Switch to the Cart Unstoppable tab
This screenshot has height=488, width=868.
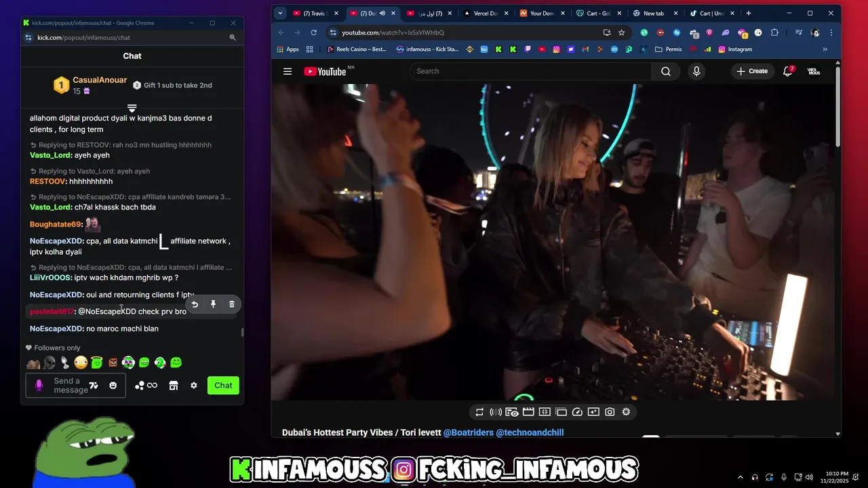711,14
